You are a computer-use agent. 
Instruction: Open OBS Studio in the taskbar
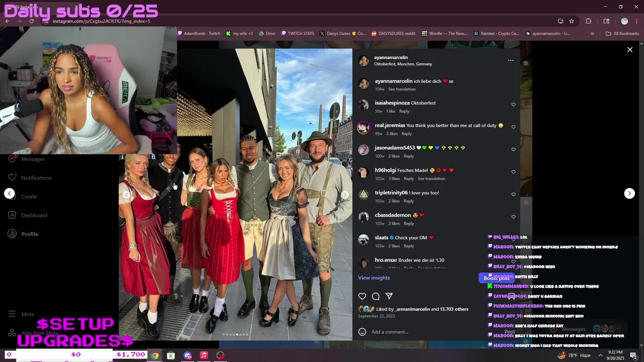[220, 355]
